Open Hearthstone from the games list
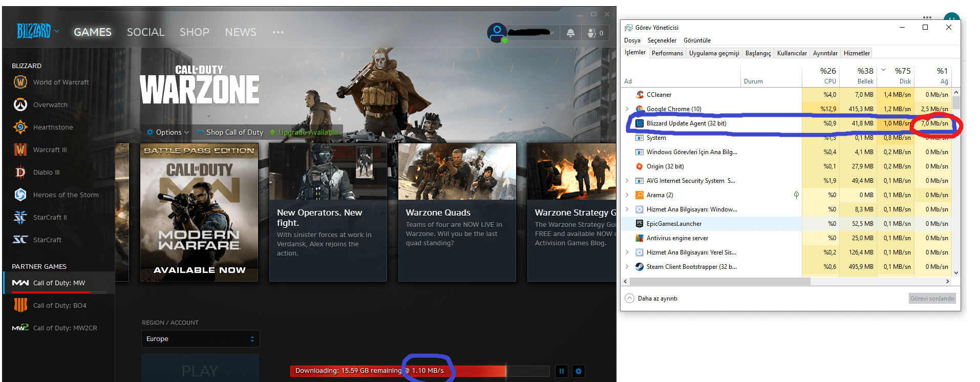 (x=43, y=127)
